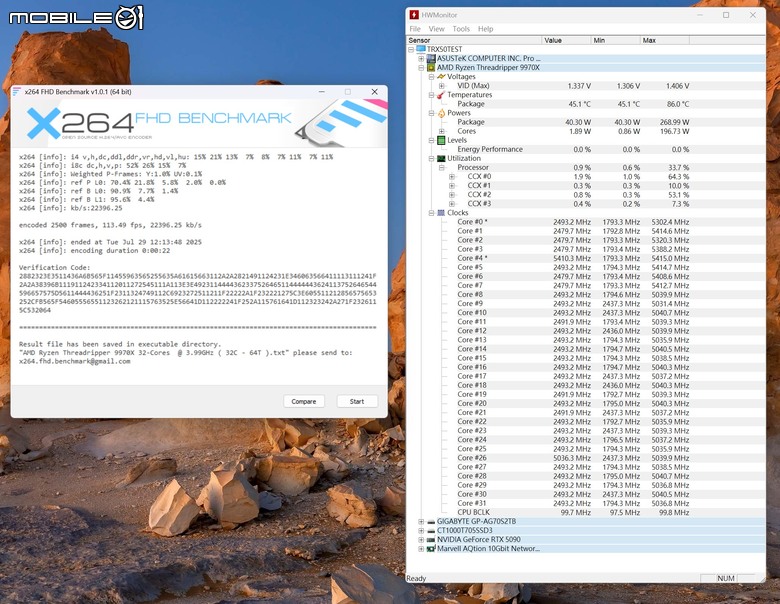Click the Max column header
The width and height of the screenshot is (780, 604).
coord(665,40)
